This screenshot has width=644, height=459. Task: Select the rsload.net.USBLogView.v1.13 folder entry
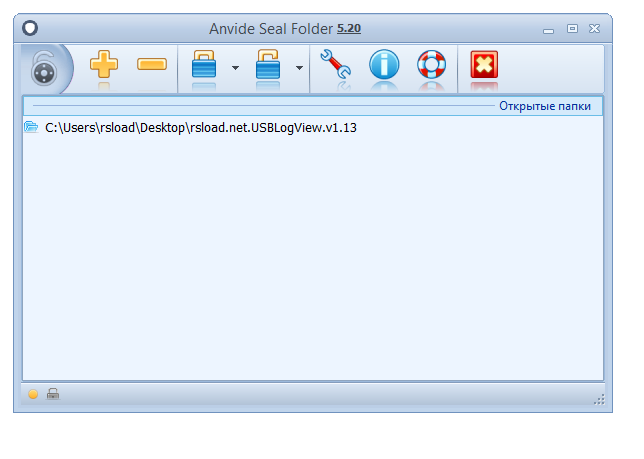(313, 128)
